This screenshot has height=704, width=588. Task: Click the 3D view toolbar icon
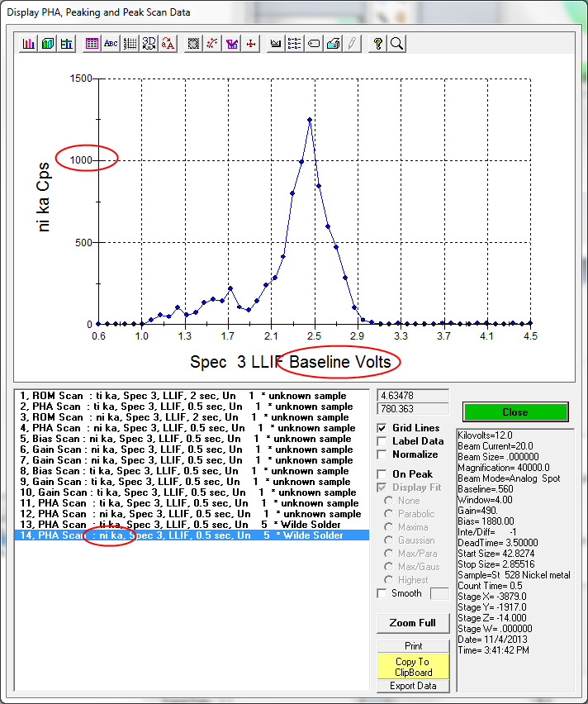(x=149, y=44)
